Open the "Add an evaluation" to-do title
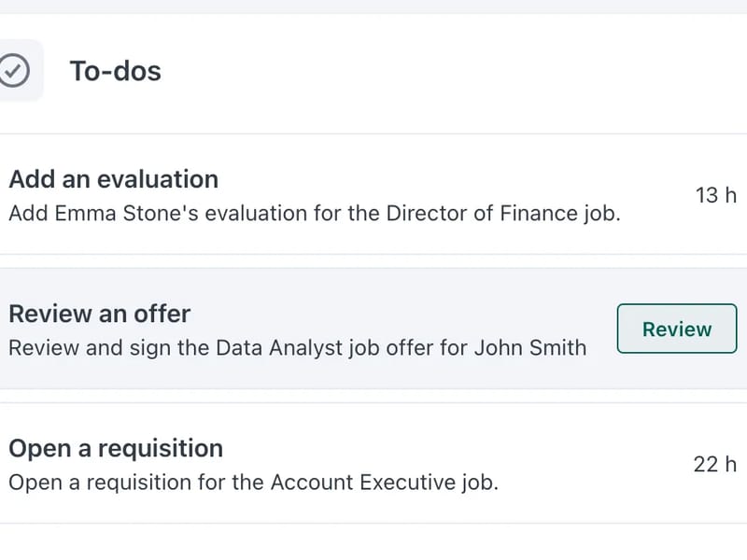Screen dimensions: 747x560 click(113, 179)
